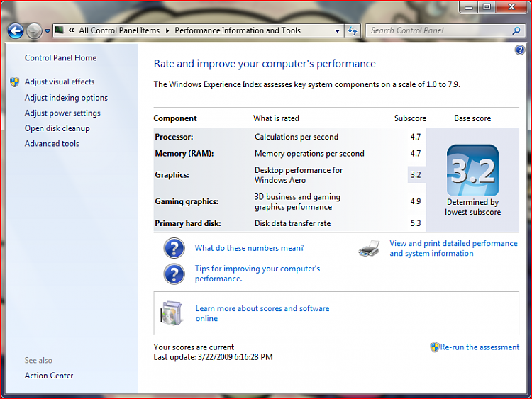Expand the arrow after All Control Panel Items
Screen dimensions: 532x399
167,30
